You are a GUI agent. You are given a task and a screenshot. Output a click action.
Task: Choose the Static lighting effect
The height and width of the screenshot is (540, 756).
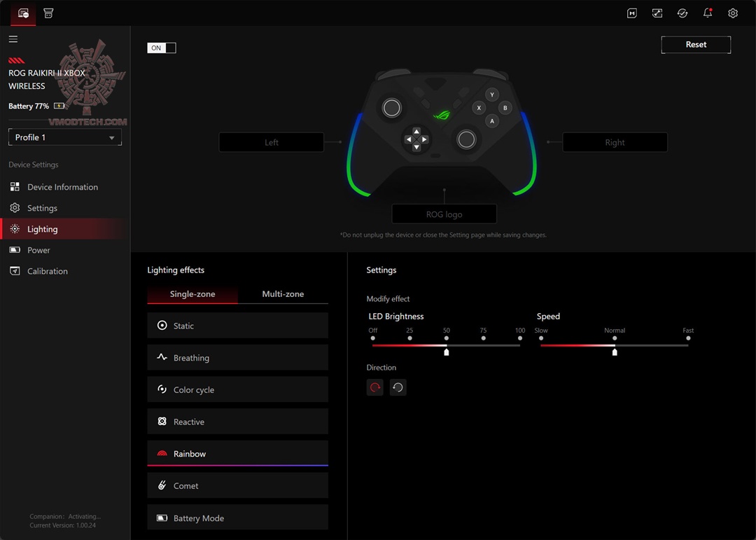click(238, 325)
